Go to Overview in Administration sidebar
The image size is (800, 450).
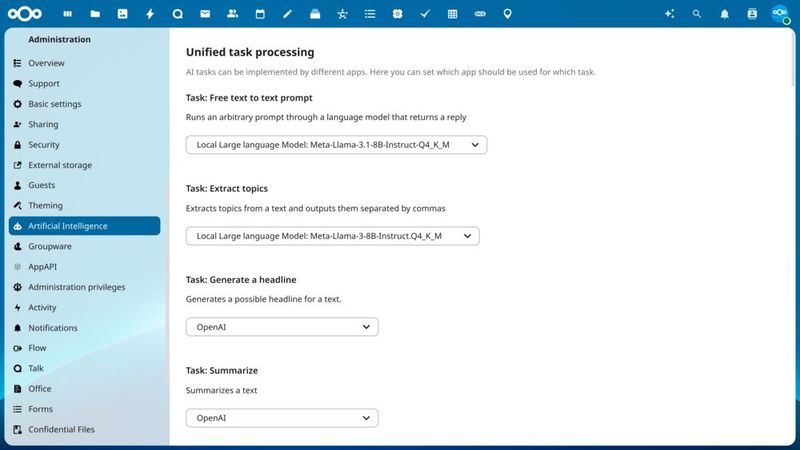84,63
